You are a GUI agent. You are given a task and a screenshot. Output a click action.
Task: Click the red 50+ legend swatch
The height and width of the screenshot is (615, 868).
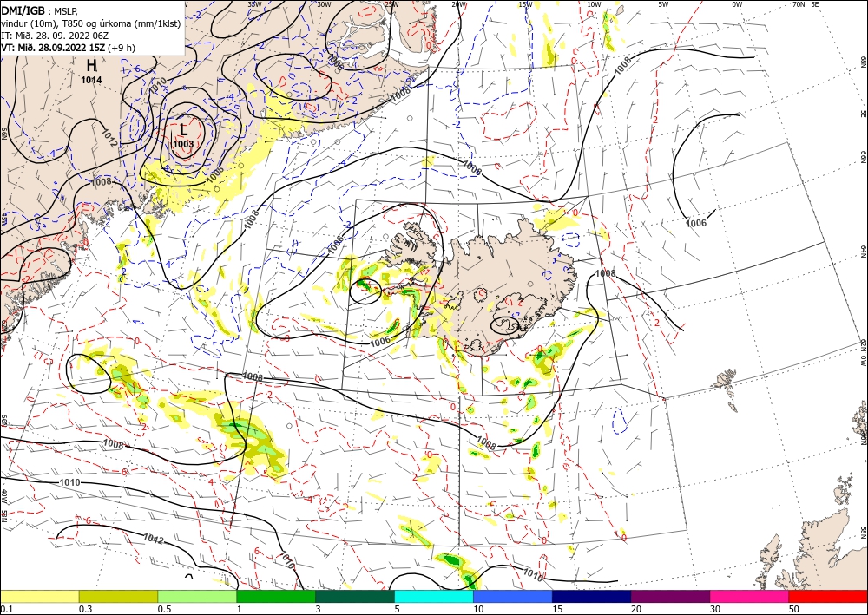[828, 596]
